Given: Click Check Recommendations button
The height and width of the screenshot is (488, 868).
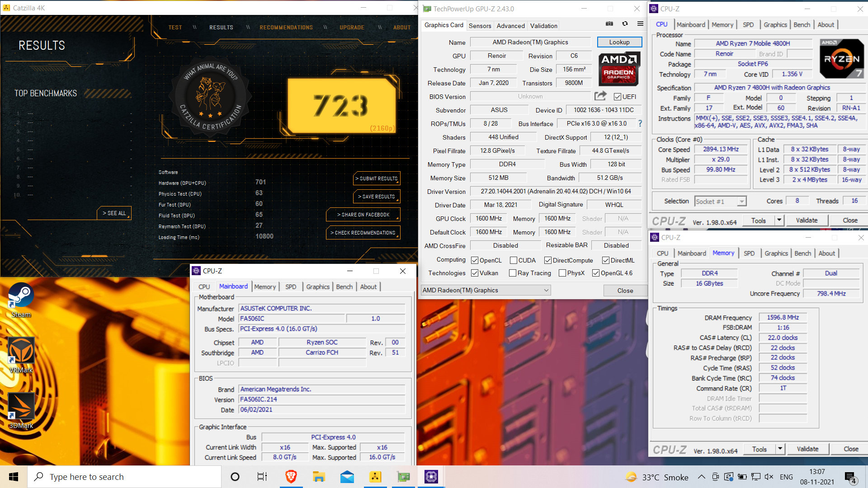Looking at the screenshot, I should coord(363,233).
